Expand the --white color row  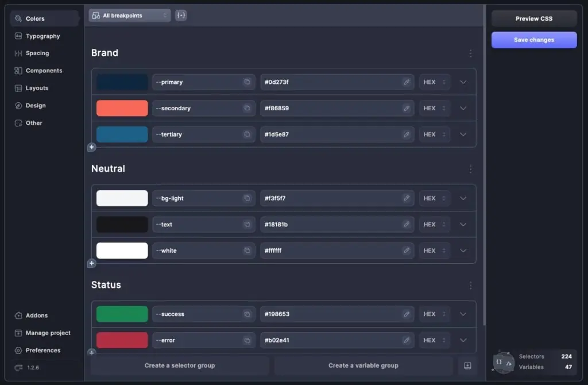(x=463, y=251)
